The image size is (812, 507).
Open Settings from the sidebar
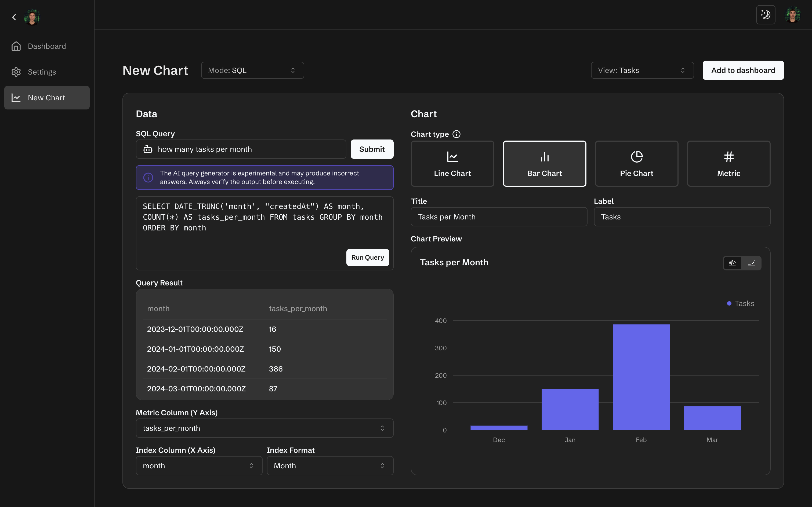[x=42, y=72]
